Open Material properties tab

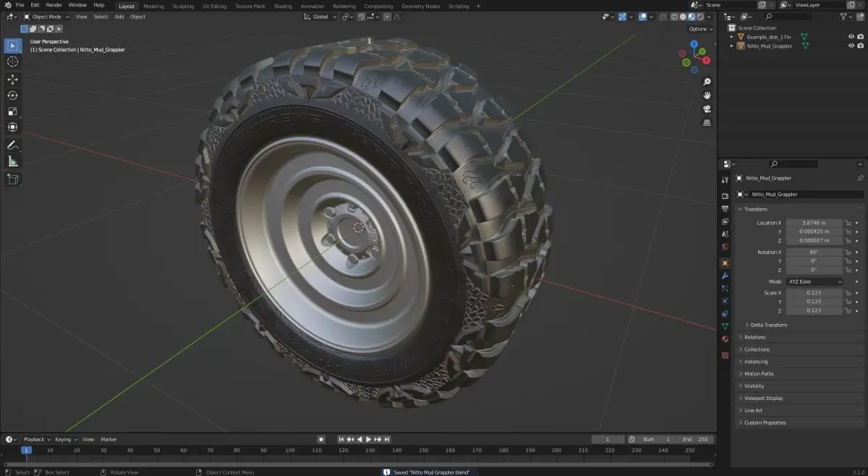point(725,339)
